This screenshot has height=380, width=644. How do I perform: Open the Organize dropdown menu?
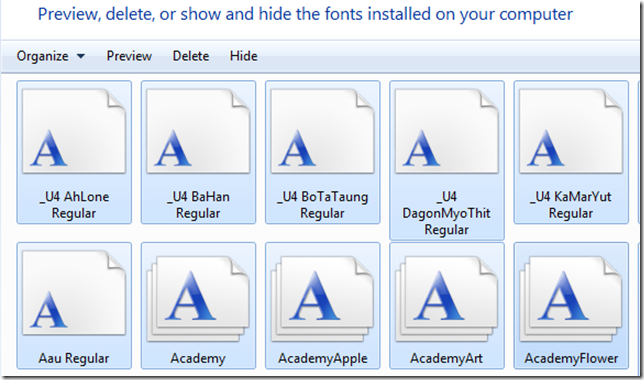tap(51, 56)
